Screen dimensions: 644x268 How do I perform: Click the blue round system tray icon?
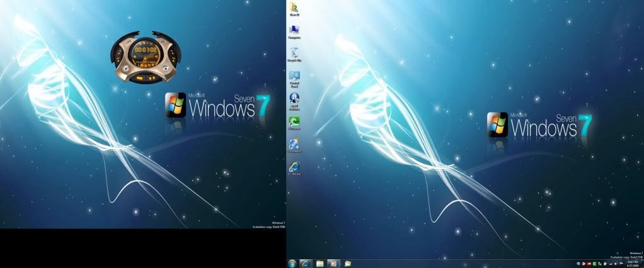point(578,264)
